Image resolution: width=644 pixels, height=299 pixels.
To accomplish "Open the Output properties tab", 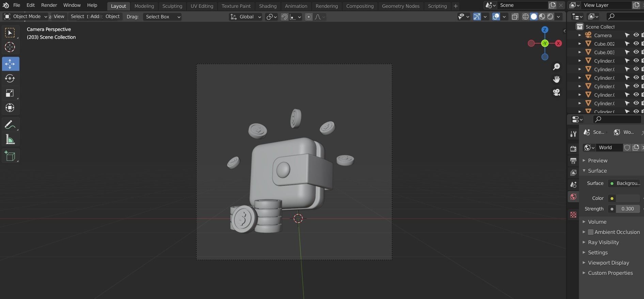I will [574, 161].
